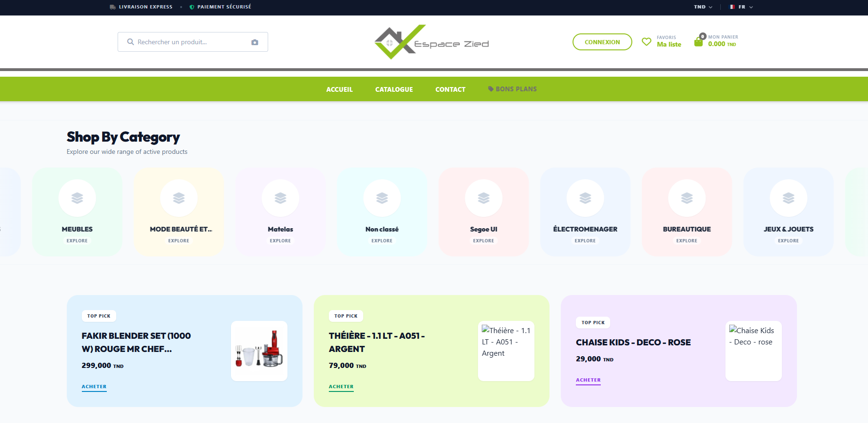Click ACHETER for Chaise Kids Deco rose
This screenshot has height=423, width=868.
pos(588,380)
